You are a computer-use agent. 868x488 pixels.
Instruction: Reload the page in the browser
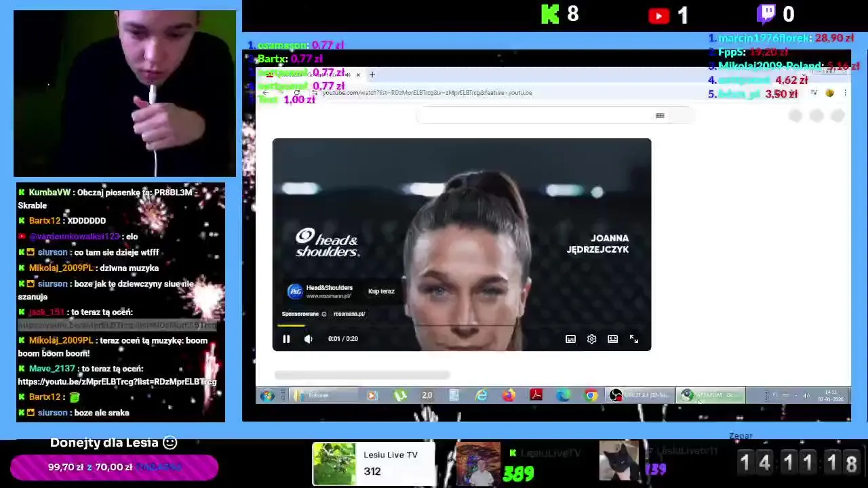tap(296, 93)
